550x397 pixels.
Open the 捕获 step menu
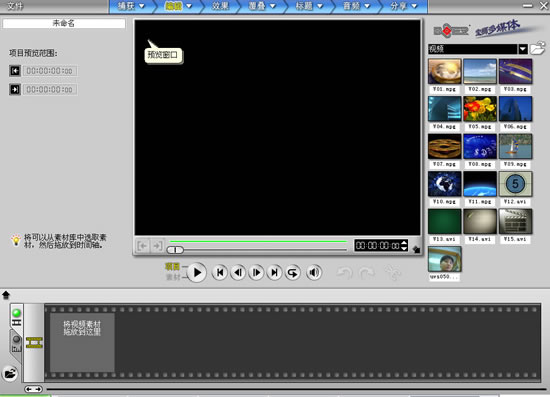coord(131,6)
